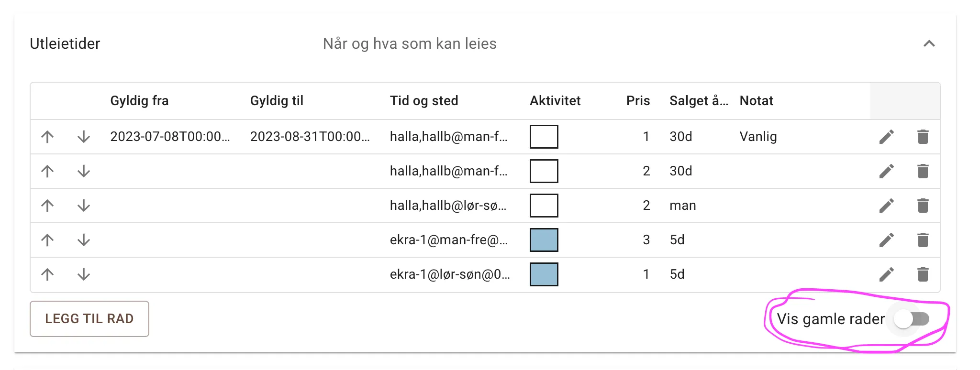
Task: Collapse the Utleietider panel
Action: coord(929,44)
